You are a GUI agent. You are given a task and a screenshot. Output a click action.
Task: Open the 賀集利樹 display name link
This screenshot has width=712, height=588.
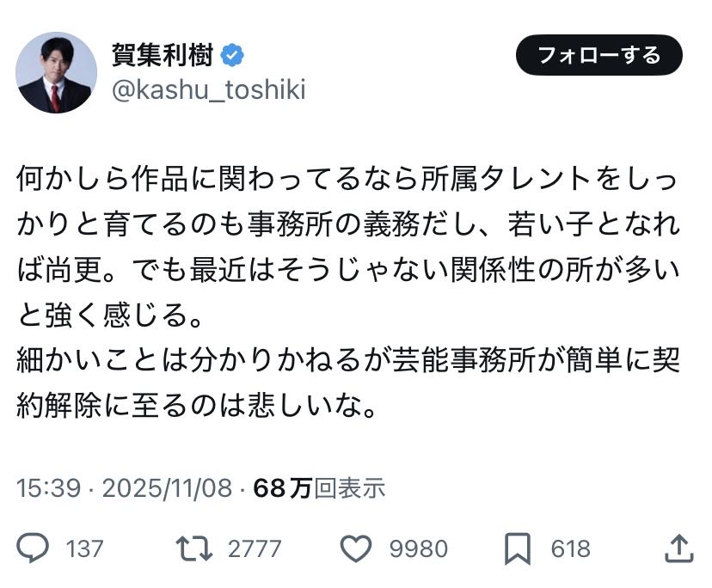pos(163,56)
